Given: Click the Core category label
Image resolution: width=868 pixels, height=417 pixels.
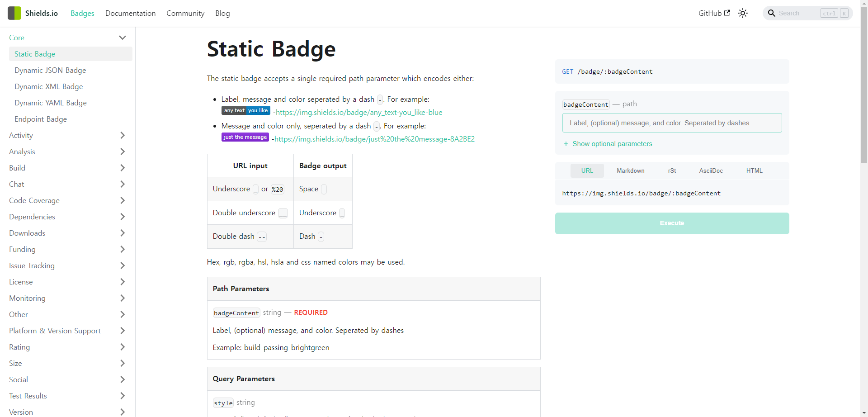Looking at the screenshot, I should coord(17,38).
